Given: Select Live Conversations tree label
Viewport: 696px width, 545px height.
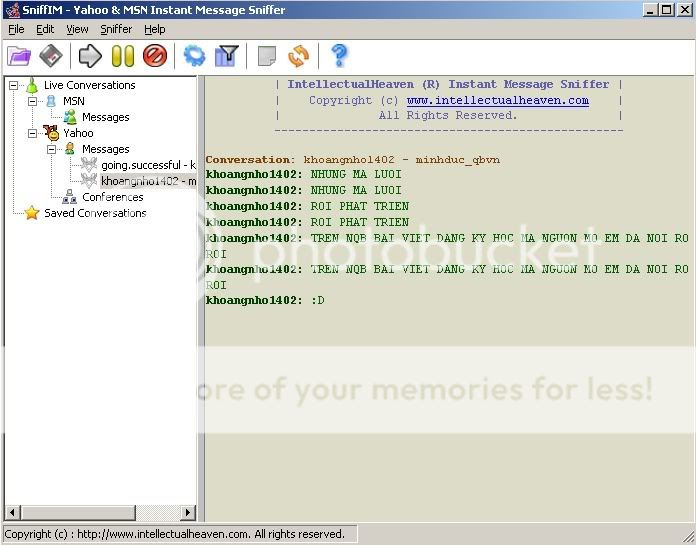Looking at the screenshot, I should [90, 85].
